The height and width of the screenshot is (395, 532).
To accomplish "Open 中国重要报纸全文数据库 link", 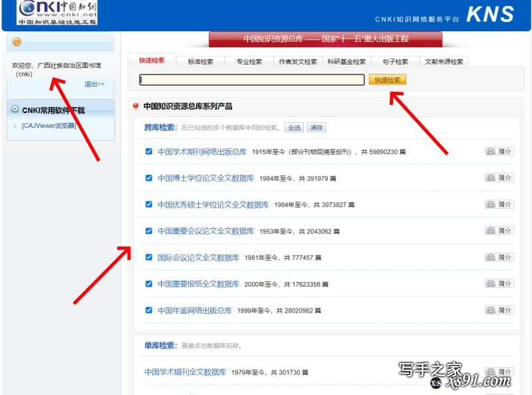I will point(198,284).
